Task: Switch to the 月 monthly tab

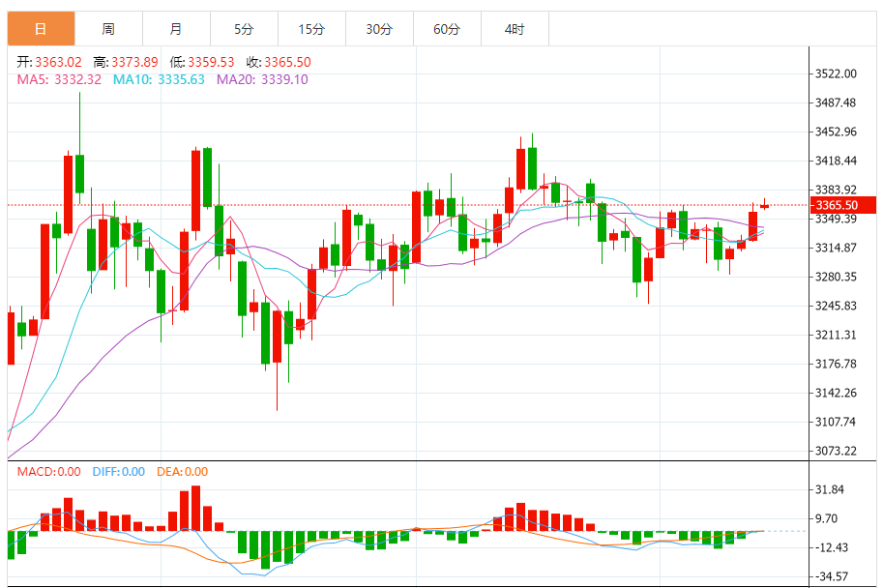Action: (175, 29)
